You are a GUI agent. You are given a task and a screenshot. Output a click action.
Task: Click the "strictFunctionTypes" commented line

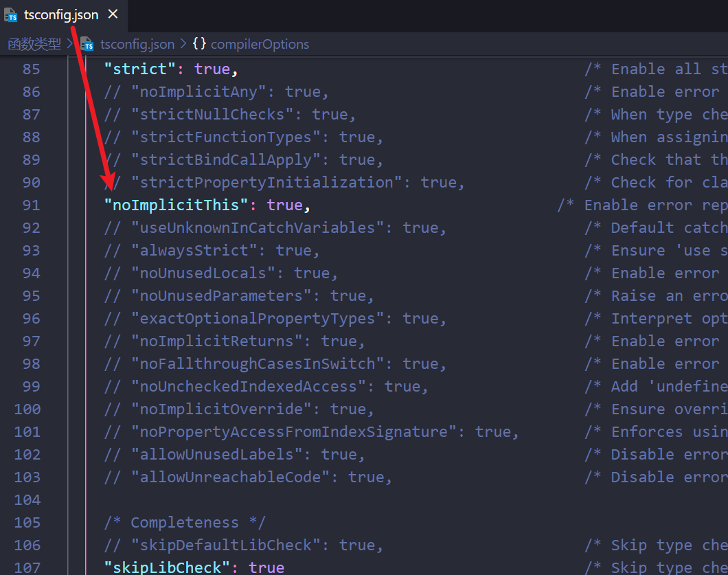coord(243,137)
